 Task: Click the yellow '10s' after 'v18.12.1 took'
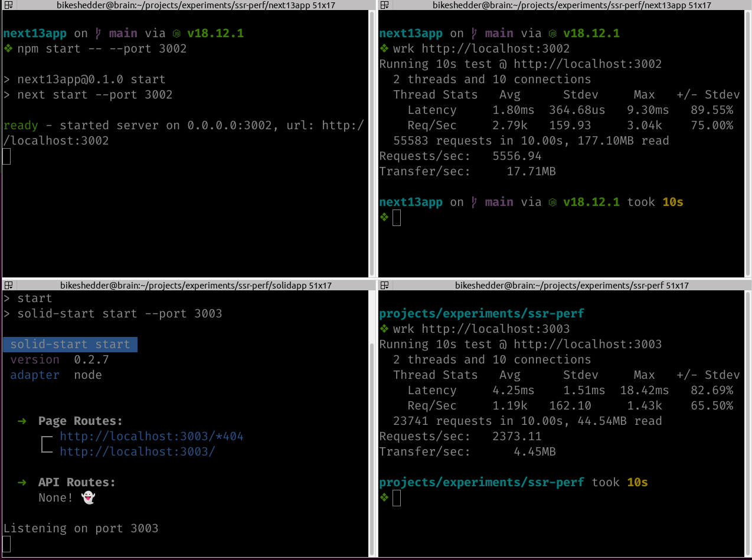(673, 202)
